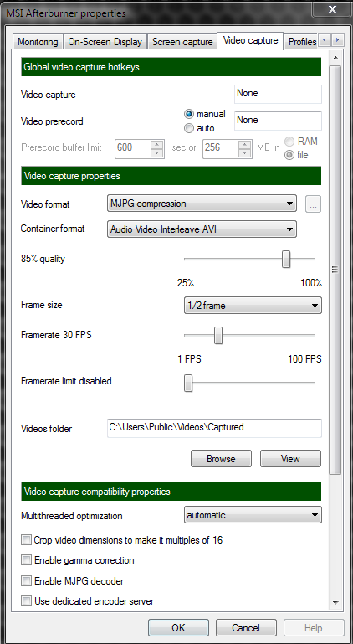The image size is (353, 644).
Task: Click the Framerate 30 FPS slider handle
Action: 218,335
